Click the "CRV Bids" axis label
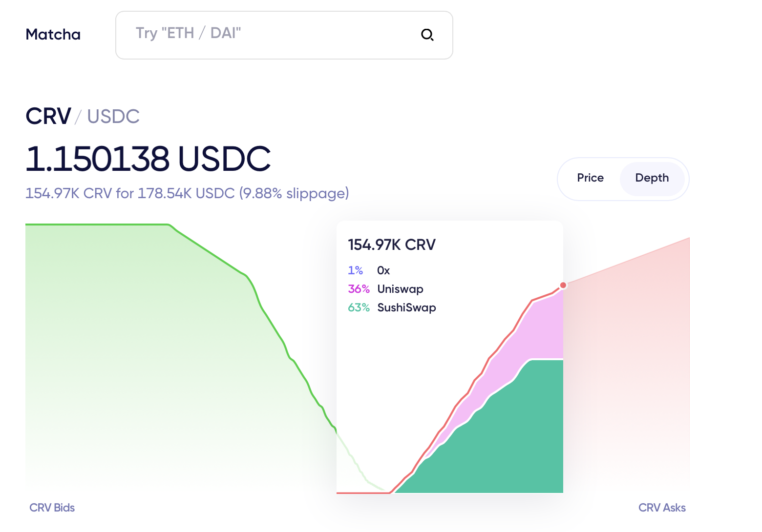Screen dimensions: 762x532 [52, 508]
